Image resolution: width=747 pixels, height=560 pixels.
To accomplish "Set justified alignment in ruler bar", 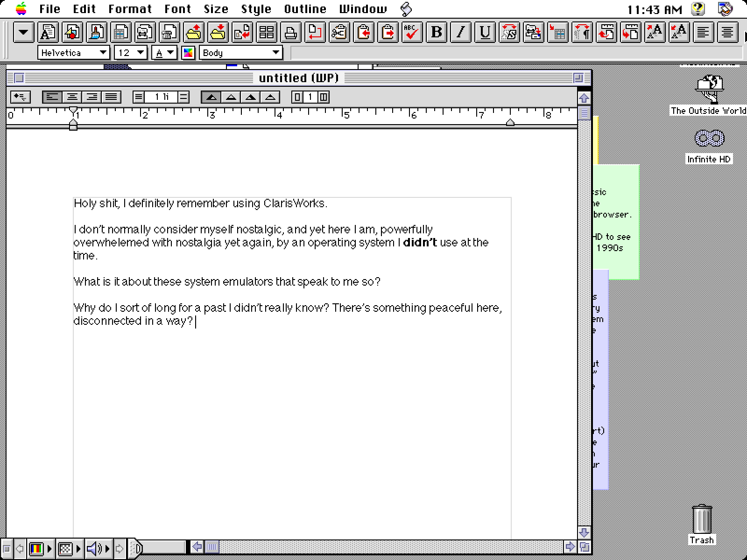I will [x=111, y=97].
